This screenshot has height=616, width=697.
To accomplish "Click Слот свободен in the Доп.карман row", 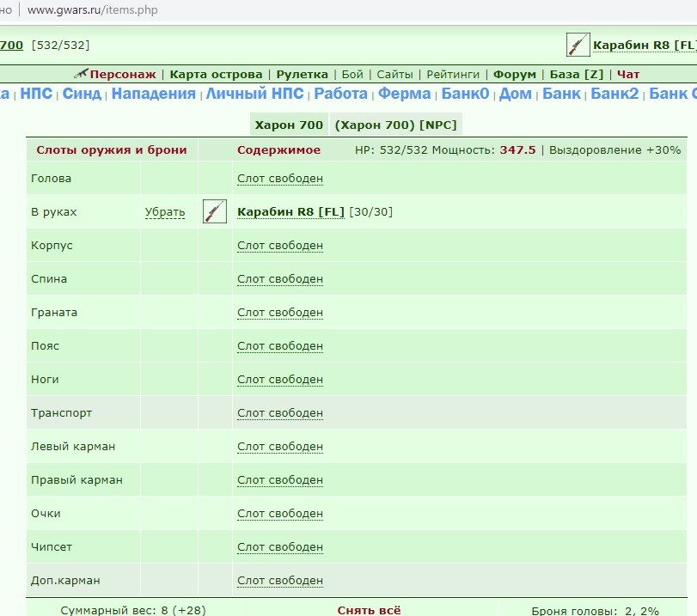I will (x=280, y=581).
